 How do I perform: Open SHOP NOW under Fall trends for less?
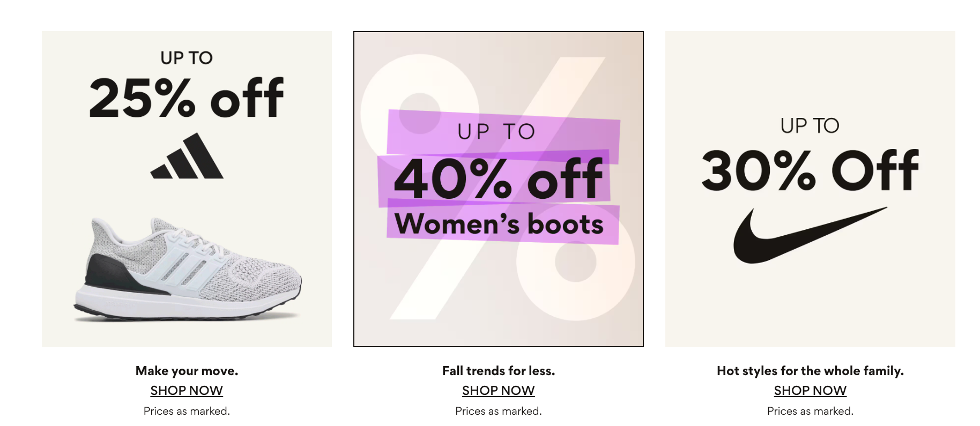click(499, 391)
